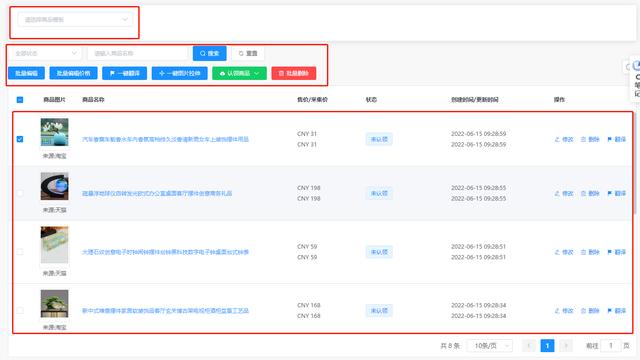640x360 pixels.
Task: Click Delete (删除) in the CNY 168 row
Action: 590,311
